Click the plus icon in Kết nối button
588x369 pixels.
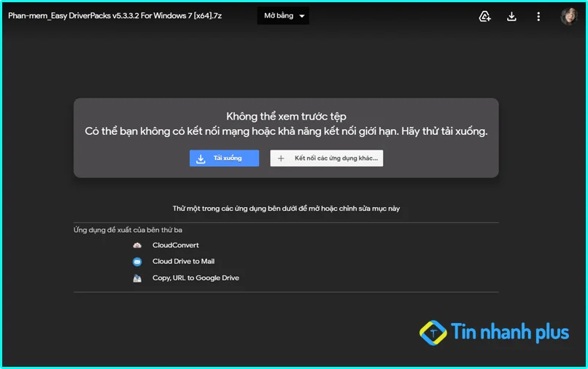pos(281,158)
